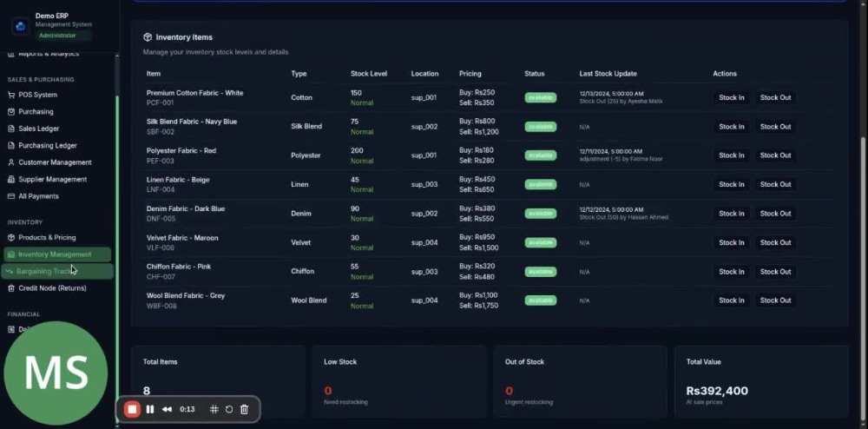The image size is (868, 429).
Task: Click the Stock Level column header
Action: [369, 74]
